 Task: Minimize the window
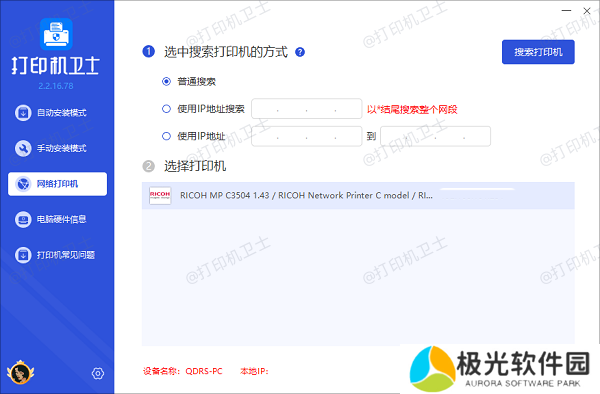566,11
